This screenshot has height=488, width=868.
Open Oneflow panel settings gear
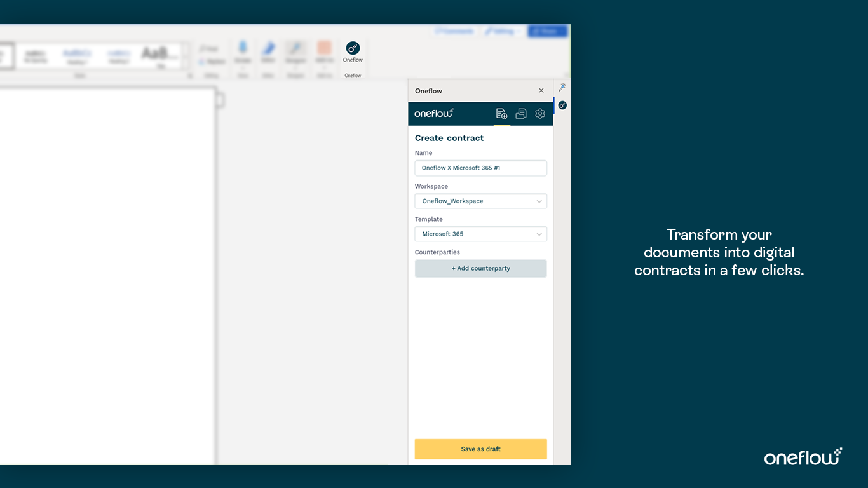click(540, 114)
